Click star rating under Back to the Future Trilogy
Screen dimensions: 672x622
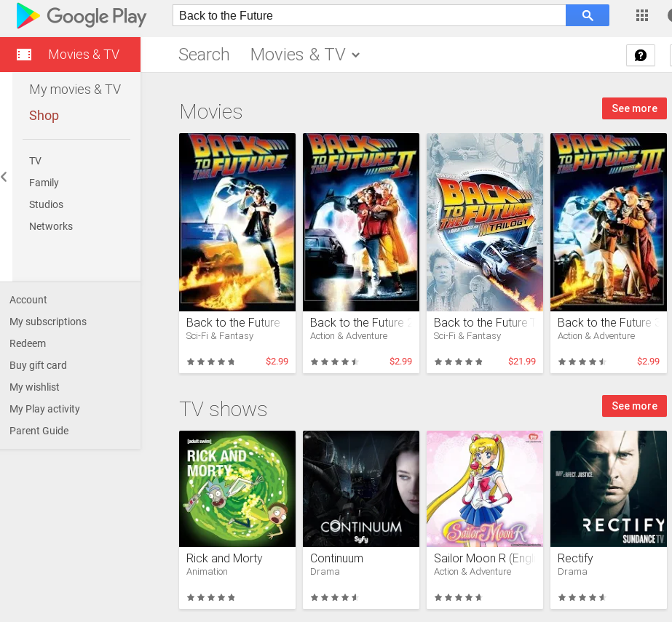coord(459,362)
